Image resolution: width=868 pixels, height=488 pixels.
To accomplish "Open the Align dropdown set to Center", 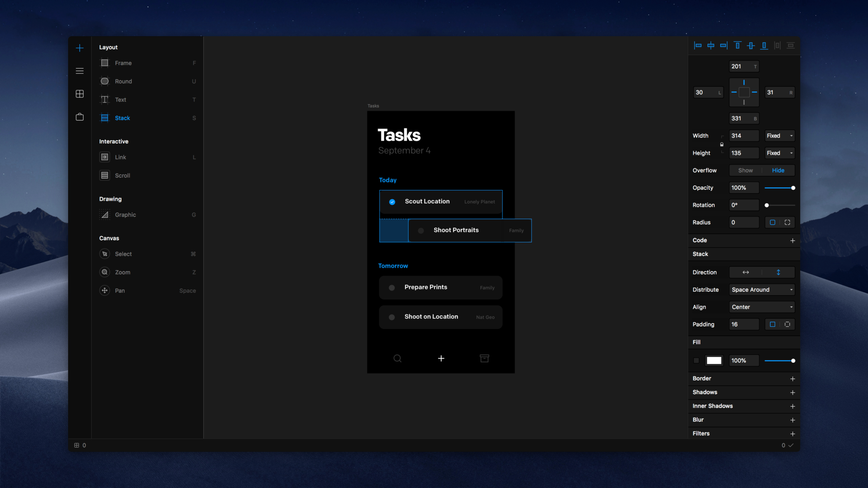I will (x=762, y=307).
